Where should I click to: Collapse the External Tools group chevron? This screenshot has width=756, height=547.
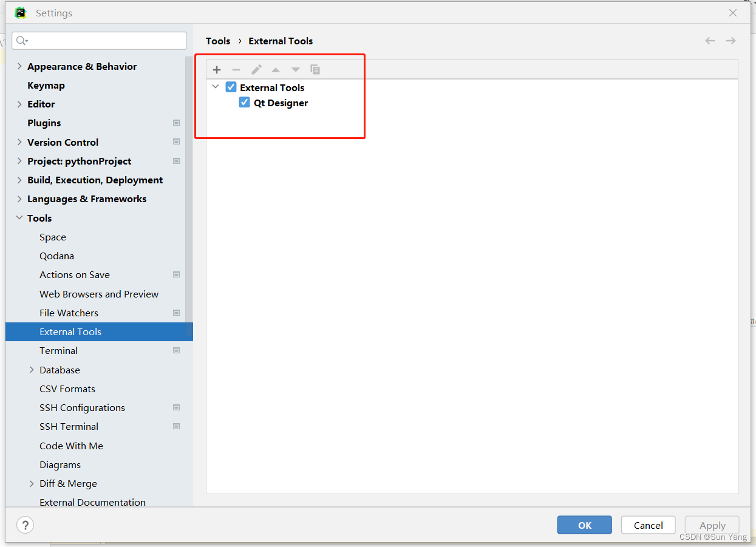point(216,87)
